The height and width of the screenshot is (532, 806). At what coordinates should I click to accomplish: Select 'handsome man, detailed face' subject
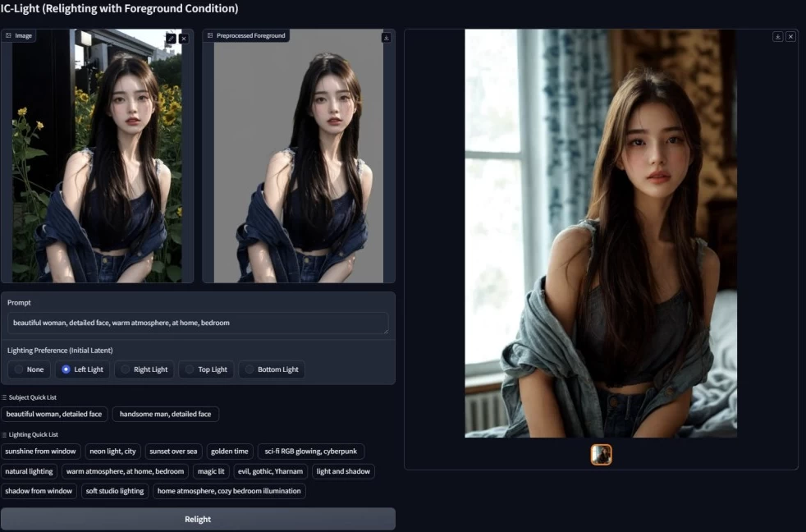click(165, 414)
